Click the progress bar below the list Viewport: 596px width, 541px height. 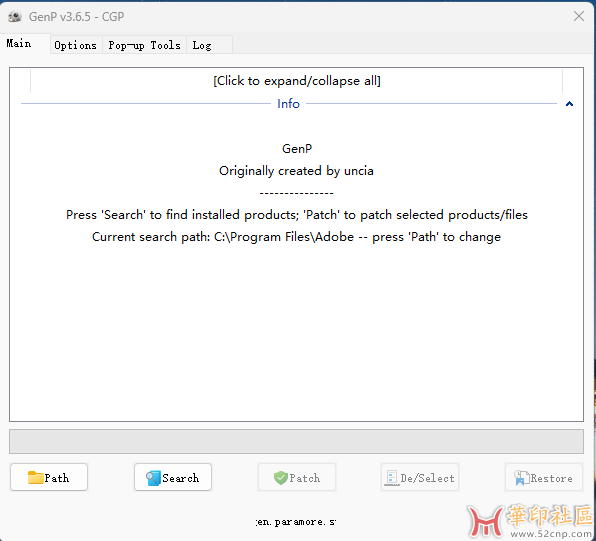(x=296, y=441)
